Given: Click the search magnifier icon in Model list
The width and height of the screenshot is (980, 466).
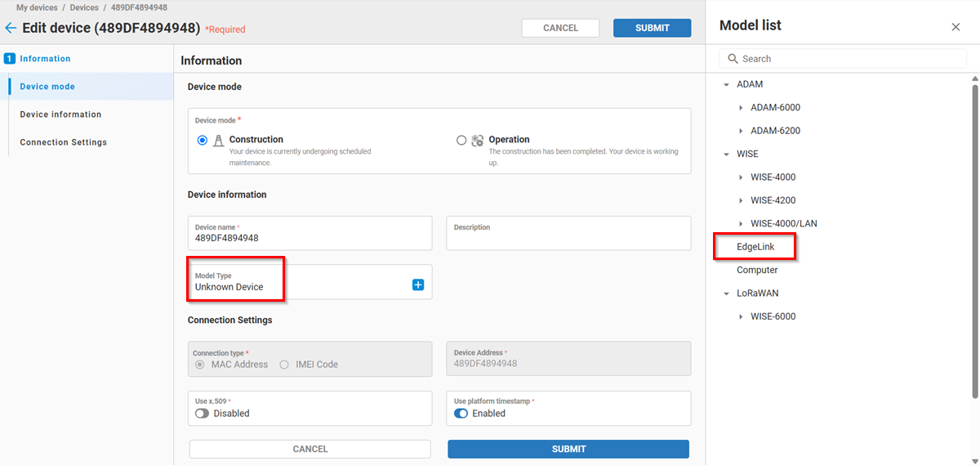Looking at the screenshot, I should (732, 59).
